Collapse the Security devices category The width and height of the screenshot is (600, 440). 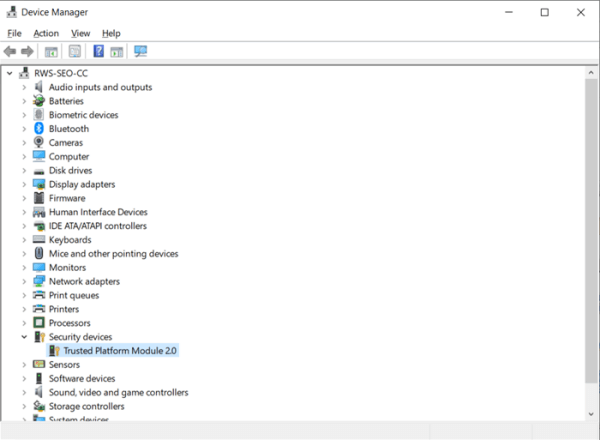click(x=24, y=337)
